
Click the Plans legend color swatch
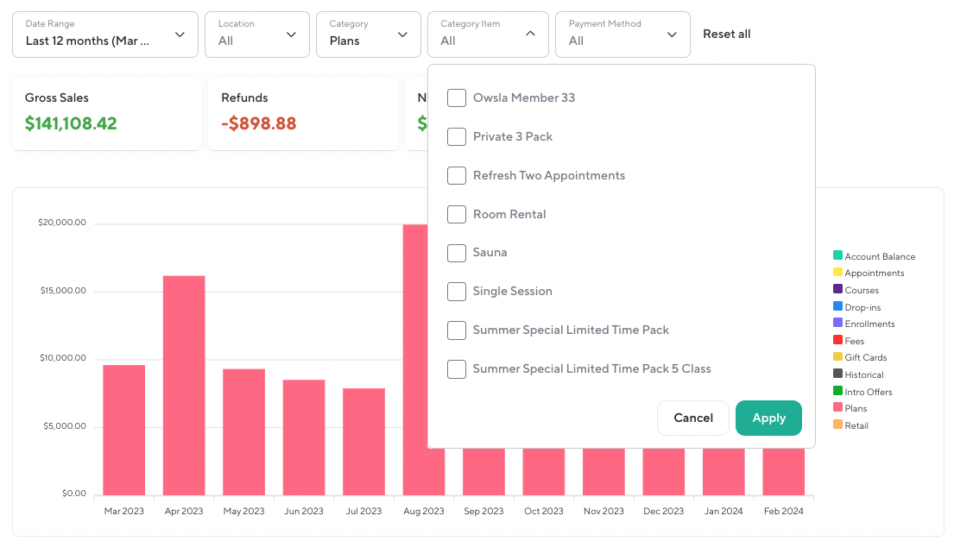click(837, 408)
